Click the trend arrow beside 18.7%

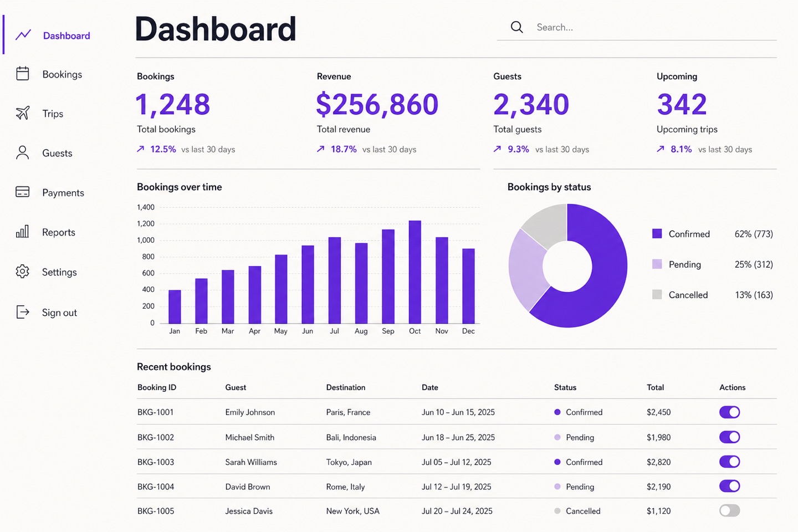321,149
